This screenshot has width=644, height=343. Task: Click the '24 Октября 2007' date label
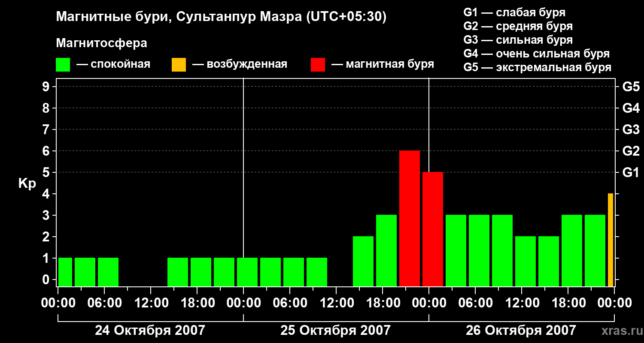click(150, 331)
